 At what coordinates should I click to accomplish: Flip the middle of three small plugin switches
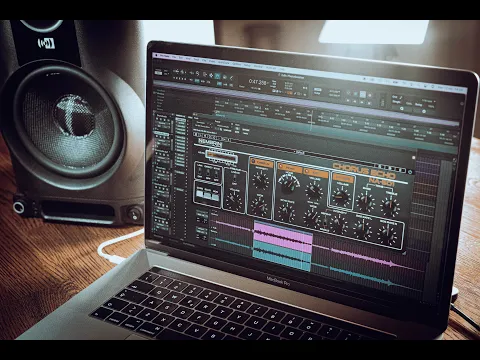[208, 172]
